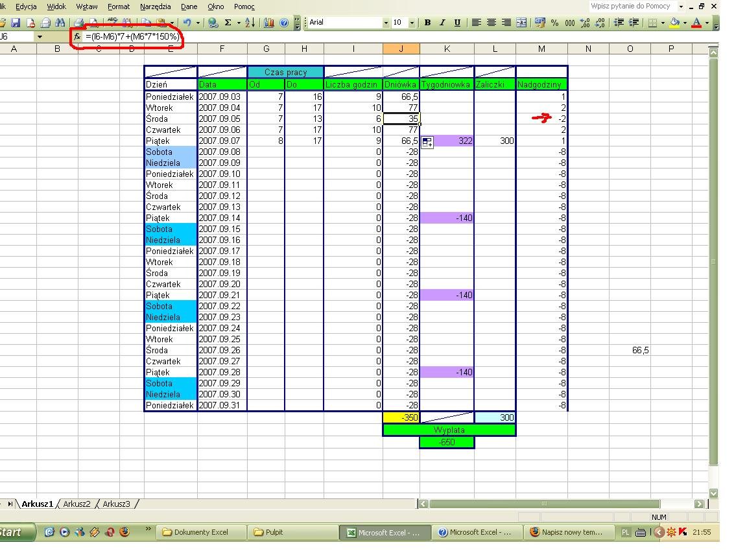Decrease decimal places
This screenshot has width=747, height=560.
(600, 23)
